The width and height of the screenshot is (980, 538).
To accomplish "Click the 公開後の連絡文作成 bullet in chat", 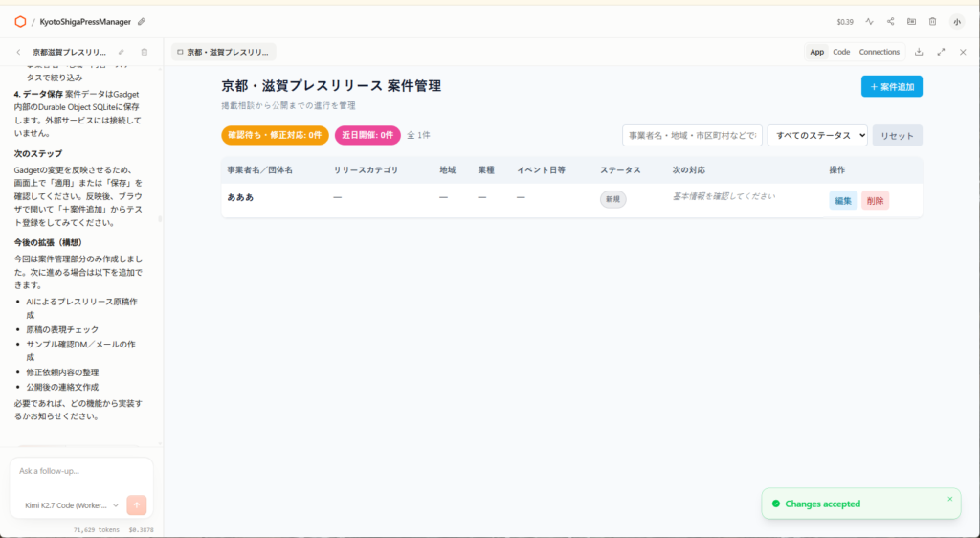I will coord(62,387).
